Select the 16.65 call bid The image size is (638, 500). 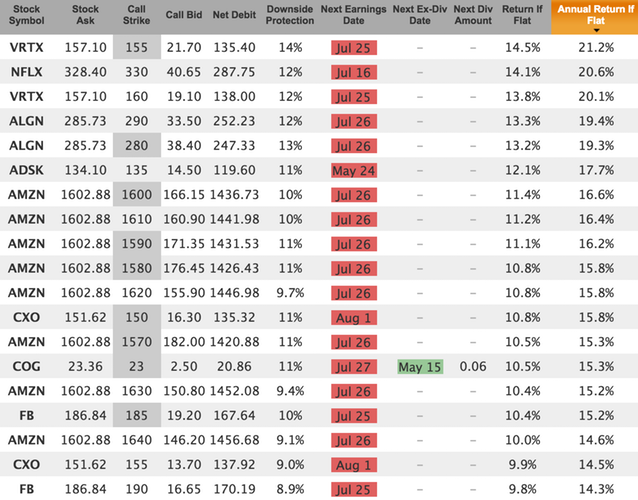click(184, 489)
